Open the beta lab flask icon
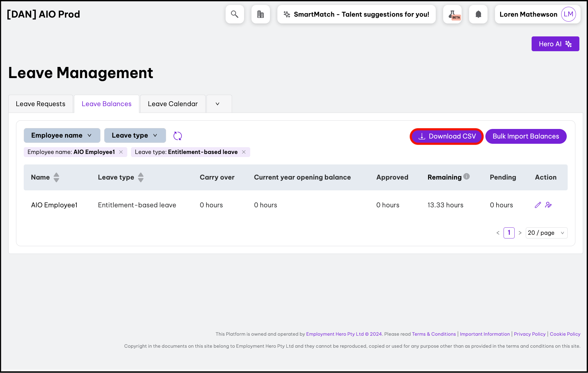 click(452, 14)
